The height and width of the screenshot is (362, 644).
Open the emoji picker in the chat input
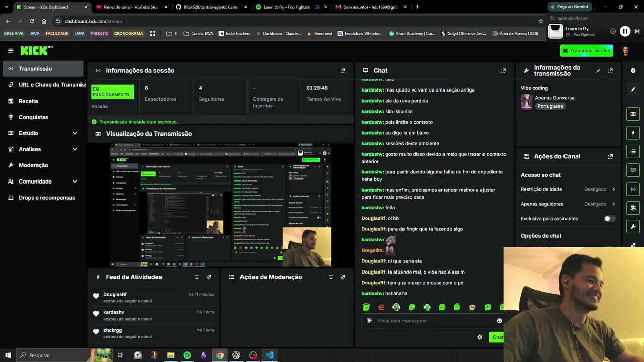(499, 321)
